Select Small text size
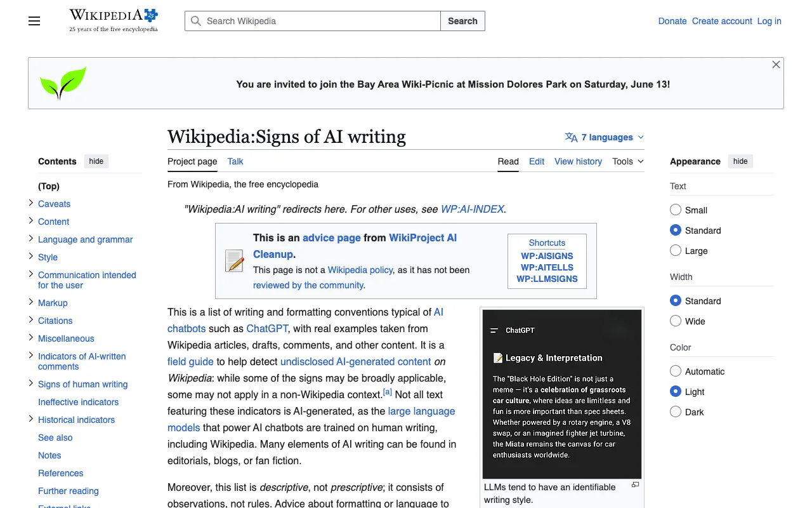The height and width of the screenshot is (508, 812). pos(676,210)
